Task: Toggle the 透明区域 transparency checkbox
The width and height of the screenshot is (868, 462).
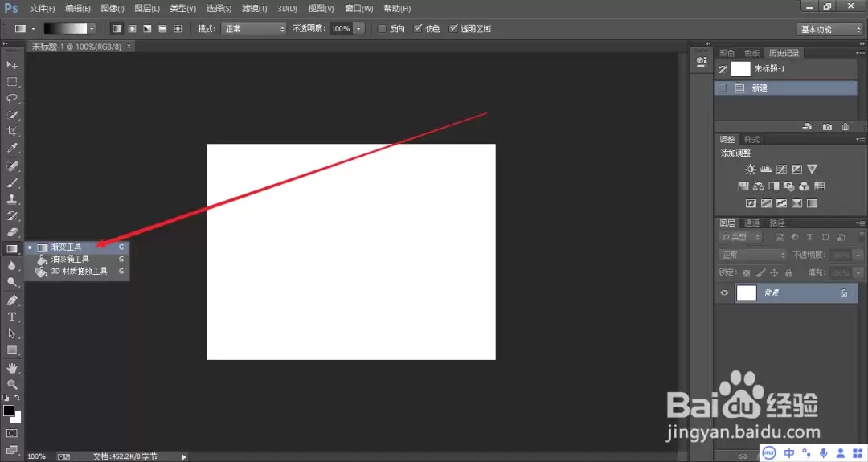Action: (x=453, y=28)
